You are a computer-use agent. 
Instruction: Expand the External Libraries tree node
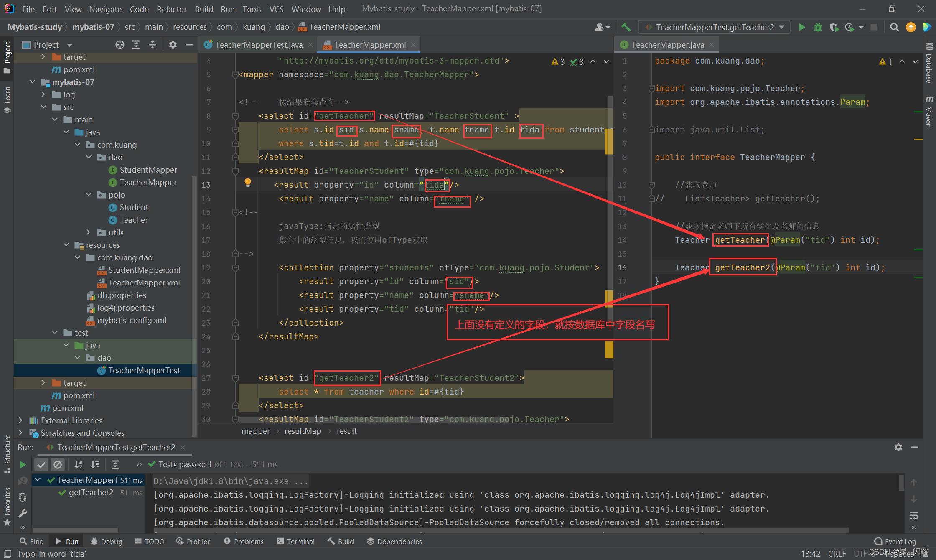point(20,420)
